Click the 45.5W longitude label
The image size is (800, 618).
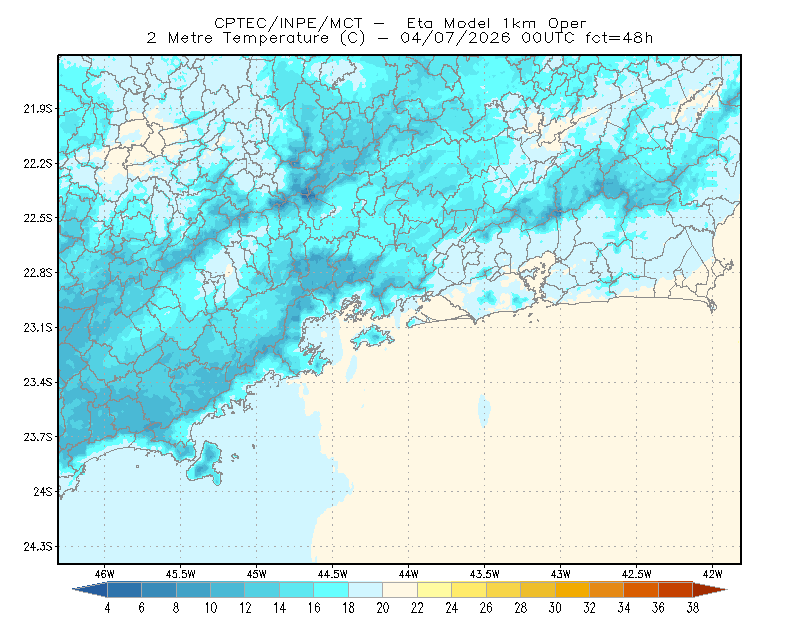click(x=181, y=574)
